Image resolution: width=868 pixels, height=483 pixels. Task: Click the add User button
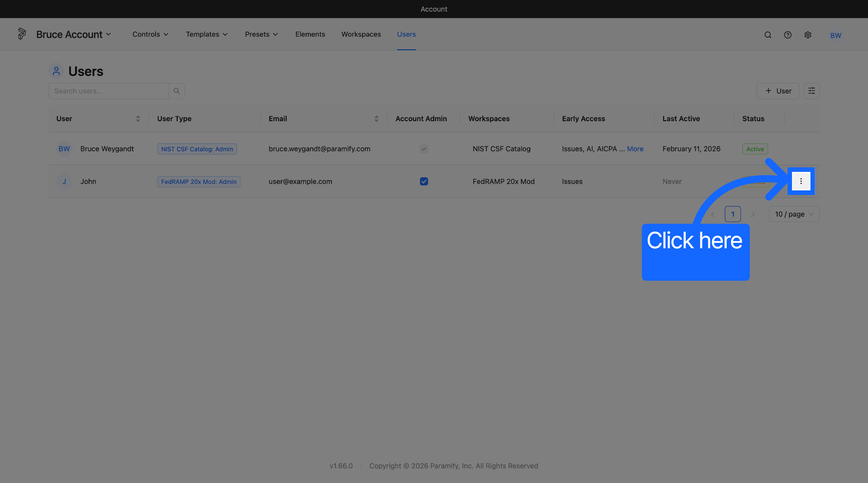[778, 91]
